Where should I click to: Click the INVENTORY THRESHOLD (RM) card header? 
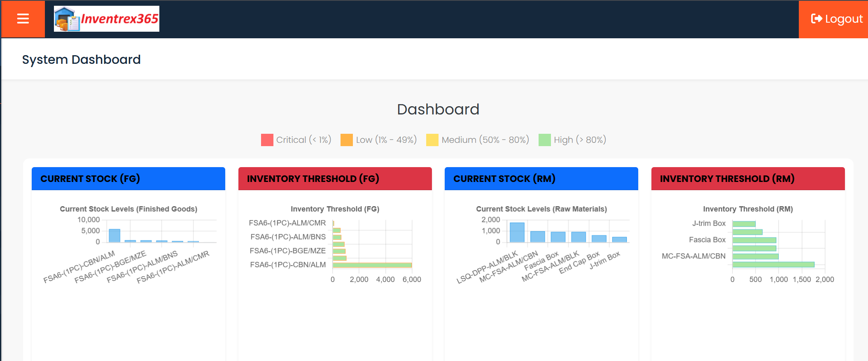coord(748,179)
